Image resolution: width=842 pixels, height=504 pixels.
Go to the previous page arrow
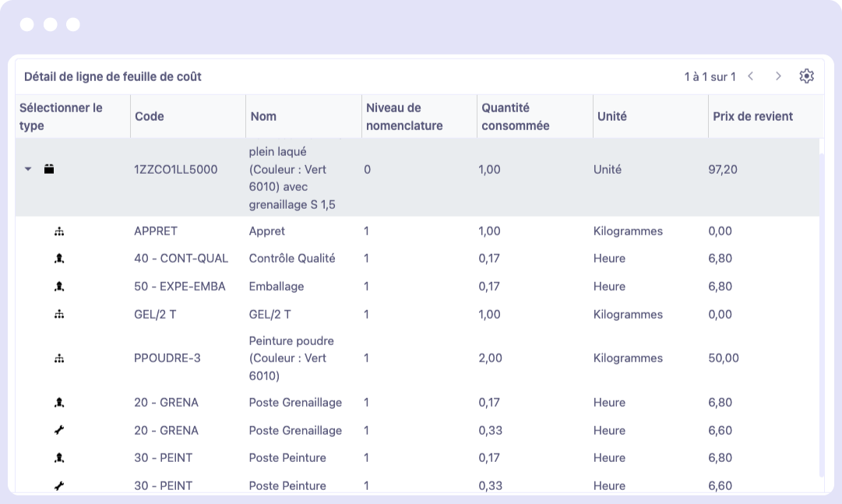750,76
